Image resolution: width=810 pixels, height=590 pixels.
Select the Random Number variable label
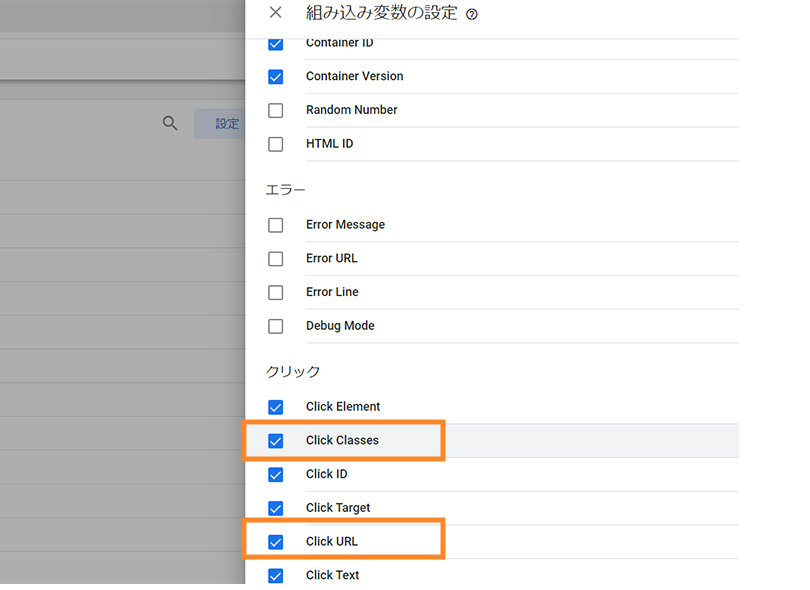point(351,110)
